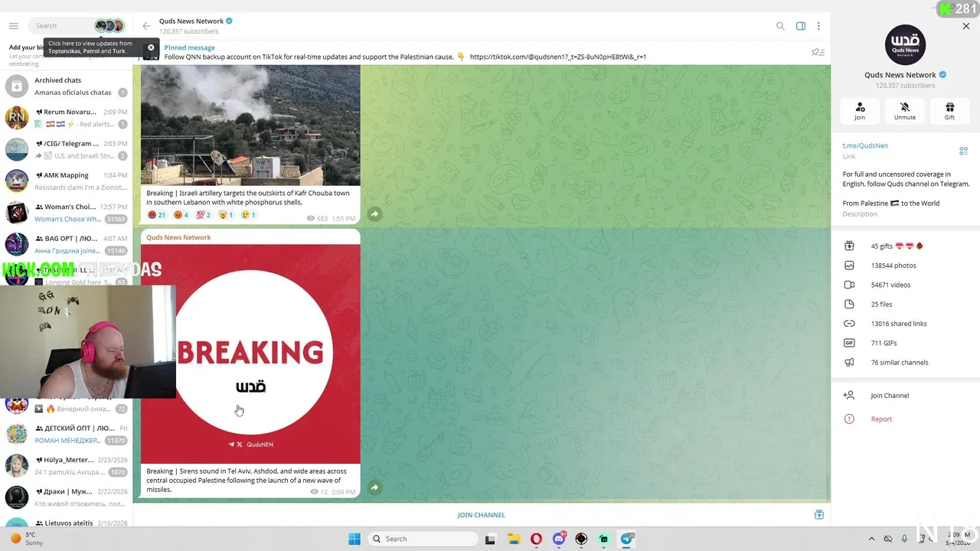Expand hidden system tray icons chevron
Viewport: 980px width, 551px height.
(871, 539)
